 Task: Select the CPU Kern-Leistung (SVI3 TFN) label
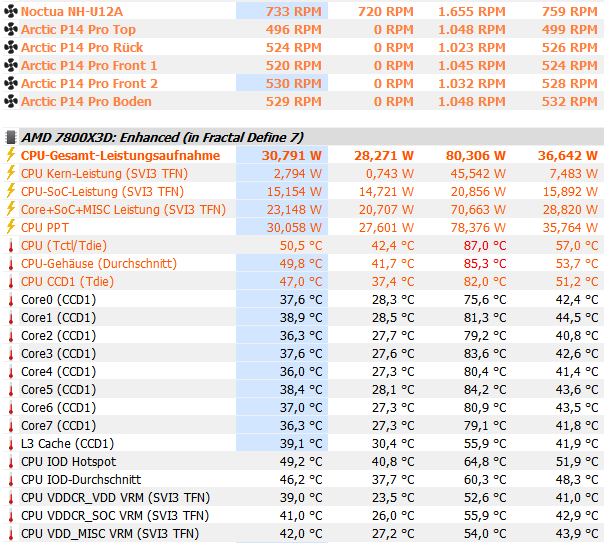click(x=104, y=174)
